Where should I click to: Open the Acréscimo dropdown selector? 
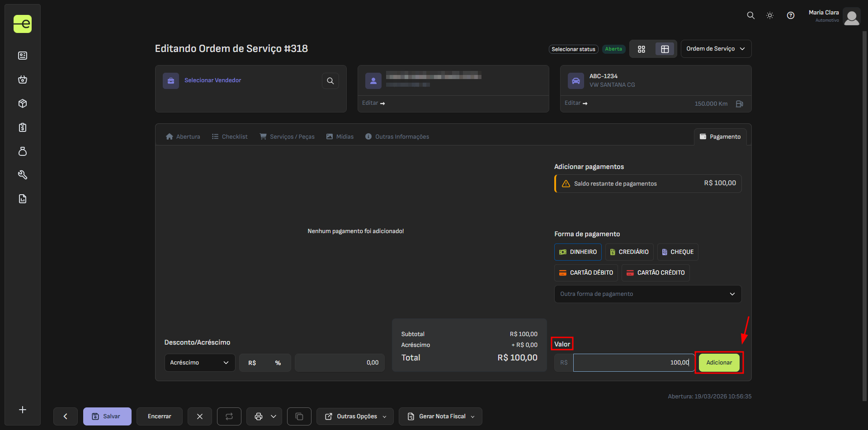point(199,363)
